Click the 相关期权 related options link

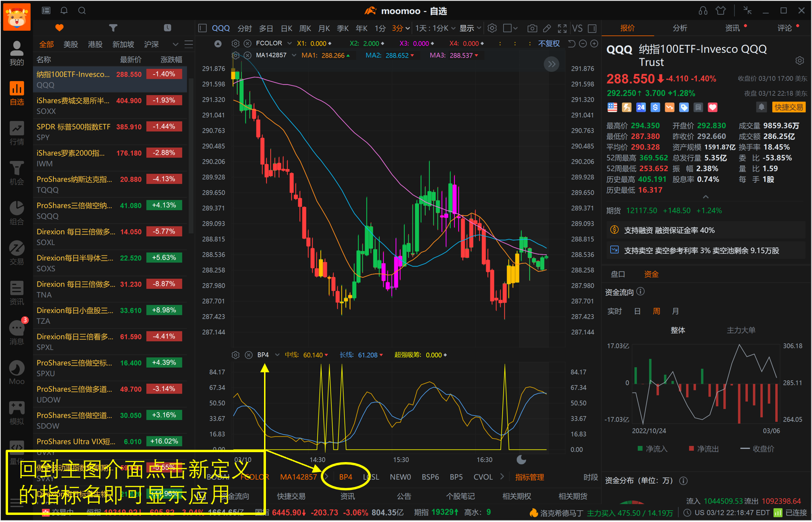tap(517, 496)
